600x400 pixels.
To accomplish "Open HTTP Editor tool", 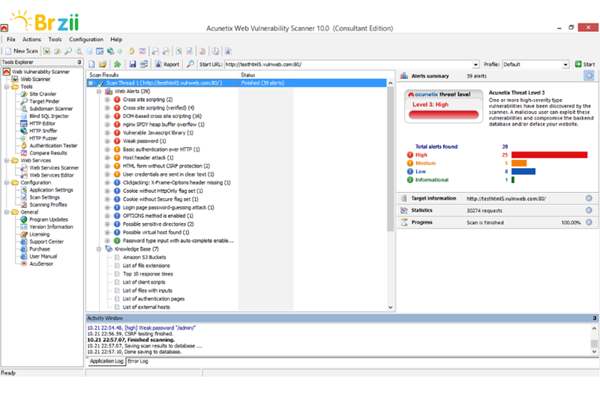I will pos(42,123).
